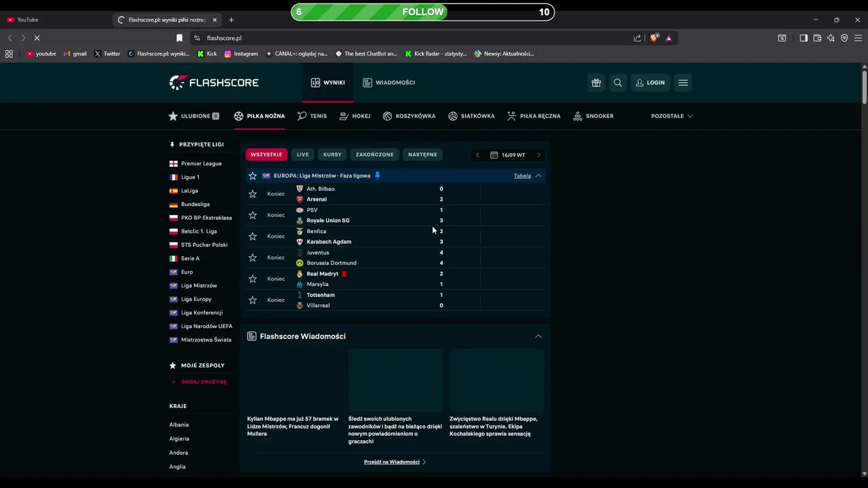868x488 pixels.
Task: Star the Real Madryt vs Marsylia match
Action: (253, 279)
